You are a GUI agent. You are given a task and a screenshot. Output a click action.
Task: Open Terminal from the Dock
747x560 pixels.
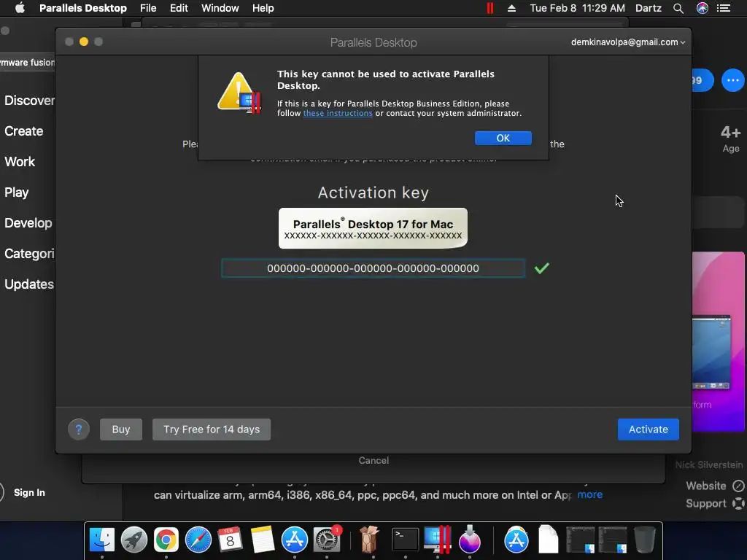tap(405, 540)
